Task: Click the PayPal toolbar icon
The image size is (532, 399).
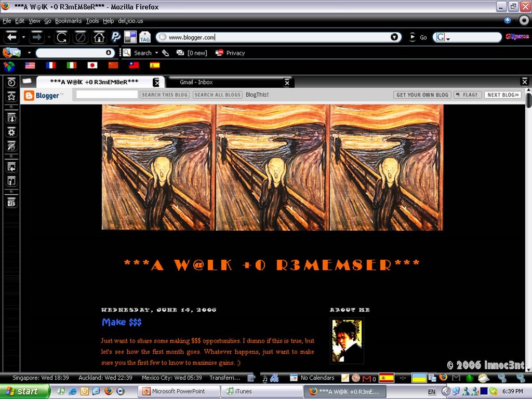Action: (116, 37)
